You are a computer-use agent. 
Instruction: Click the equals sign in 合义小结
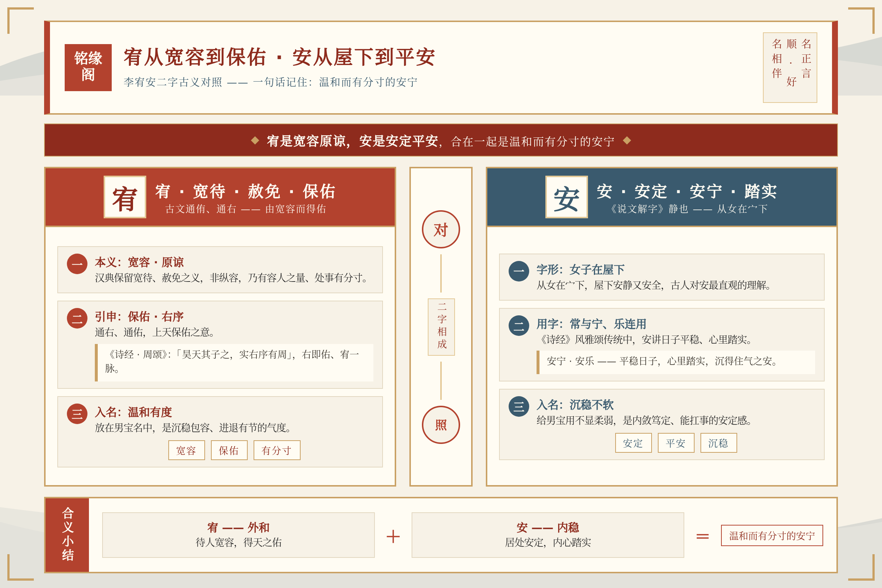(702, 537)
